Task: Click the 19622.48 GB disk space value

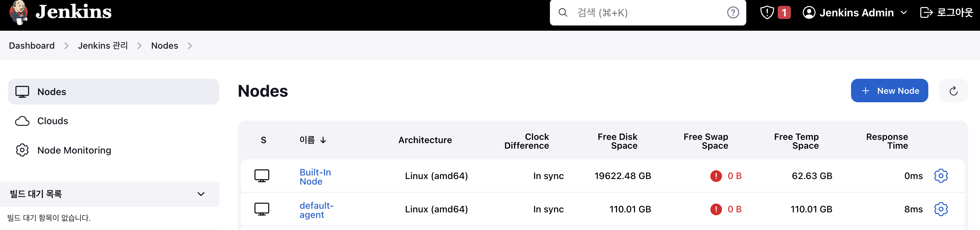Action: click(623, 176)
